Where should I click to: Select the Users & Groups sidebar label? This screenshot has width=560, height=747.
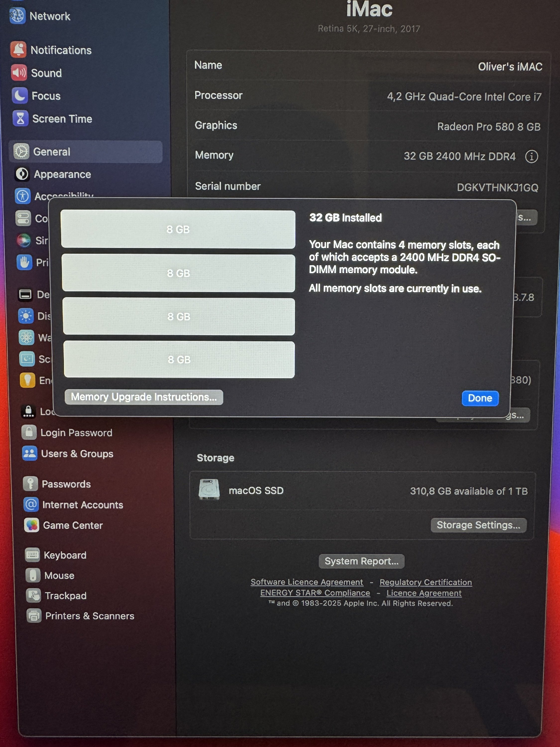[x=77, y=453]
